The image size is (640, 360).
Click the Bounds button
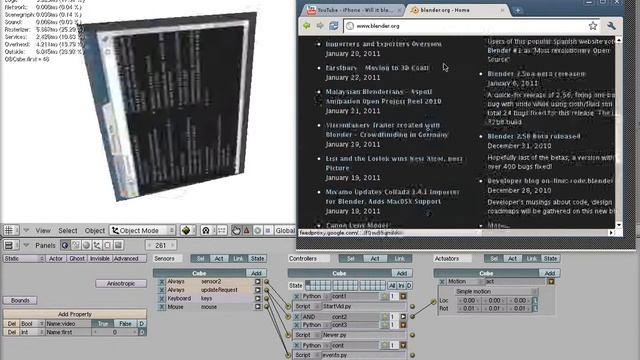click(20, 300)
